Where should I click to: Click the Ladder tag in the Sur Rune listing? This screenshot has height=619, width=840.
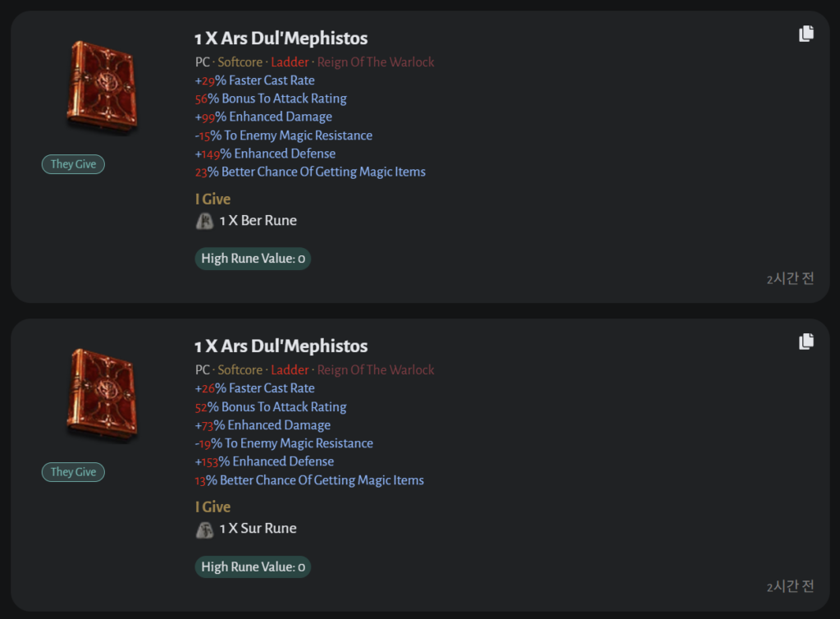pos(290,370)
